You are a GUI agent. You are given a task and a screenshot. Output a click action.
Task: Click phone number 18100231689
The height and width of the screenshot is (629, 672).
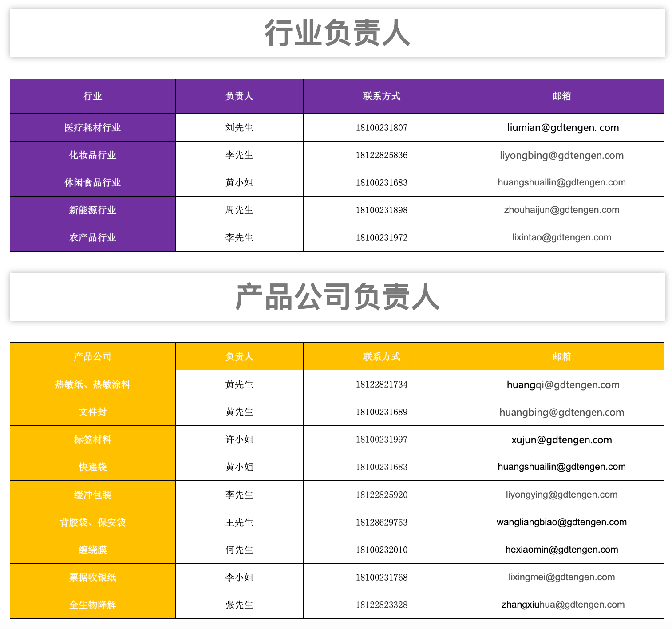[x=382, y=412]
